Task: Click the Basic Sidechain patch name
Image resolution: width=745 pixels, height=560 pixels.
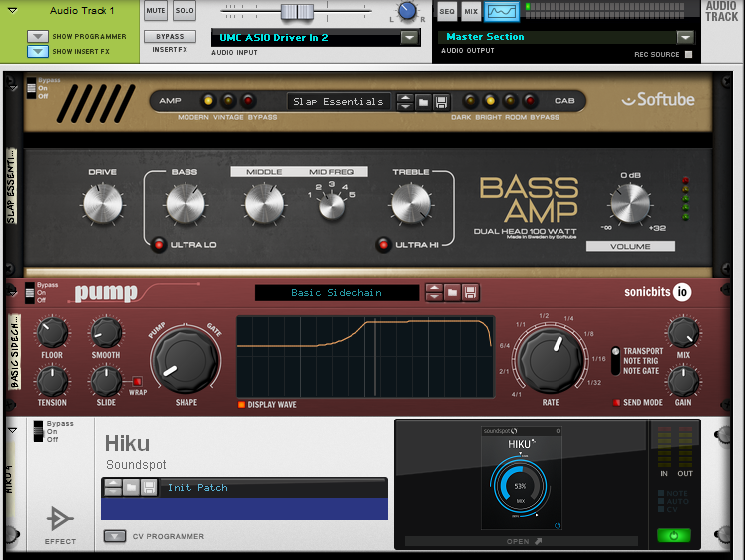Action: click(x=336, y=292)
